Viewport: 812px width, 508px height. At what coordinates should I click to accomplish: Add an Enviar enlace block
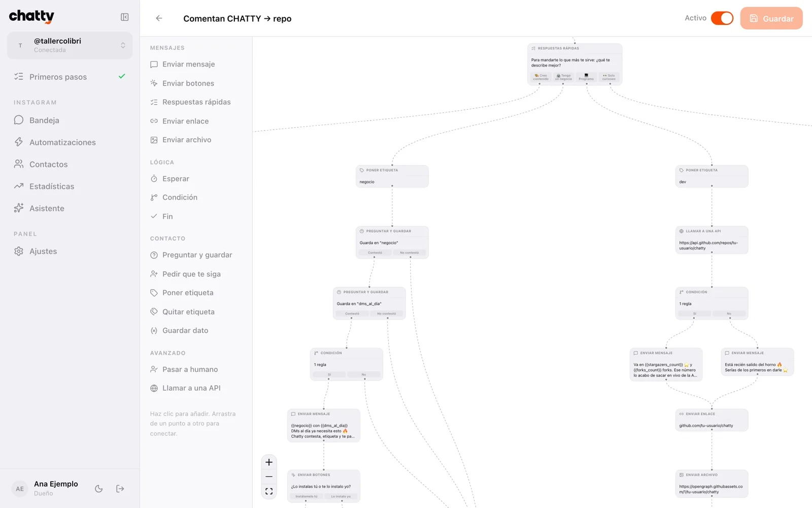[x=196, y=121]
